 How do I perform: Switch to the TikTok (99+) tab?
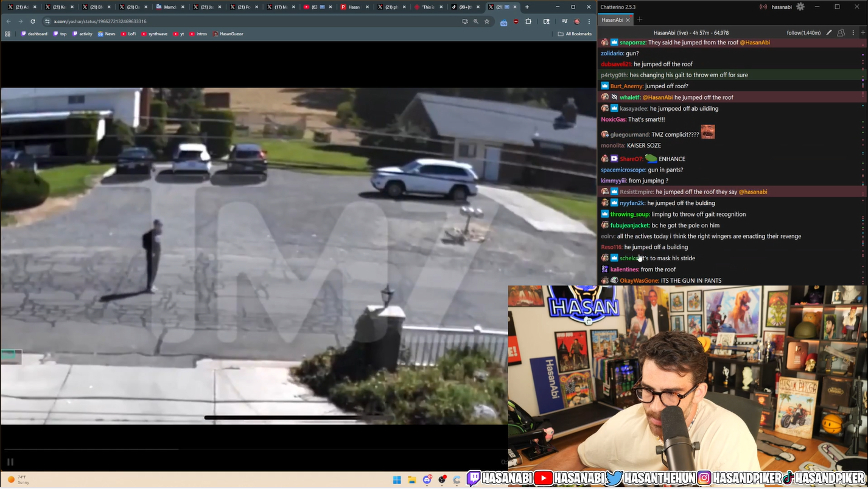tap(466, 7)
